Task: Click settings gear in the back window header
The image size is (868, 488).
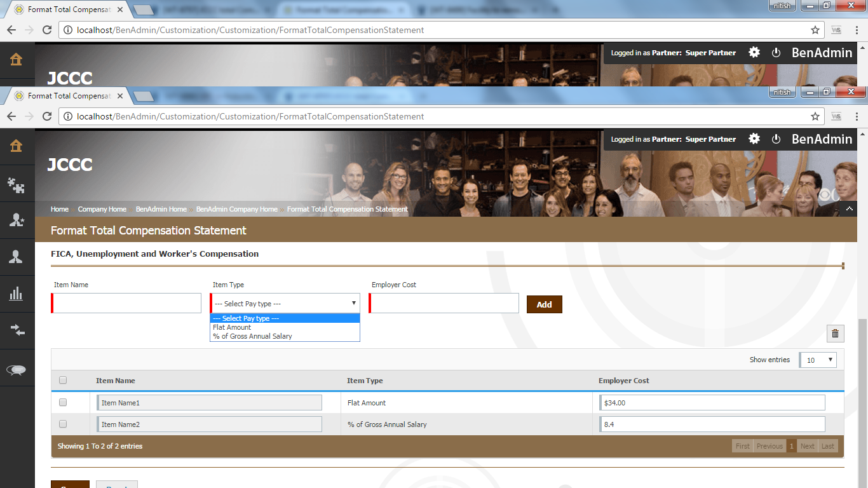Action: click(x=754, y=53)
